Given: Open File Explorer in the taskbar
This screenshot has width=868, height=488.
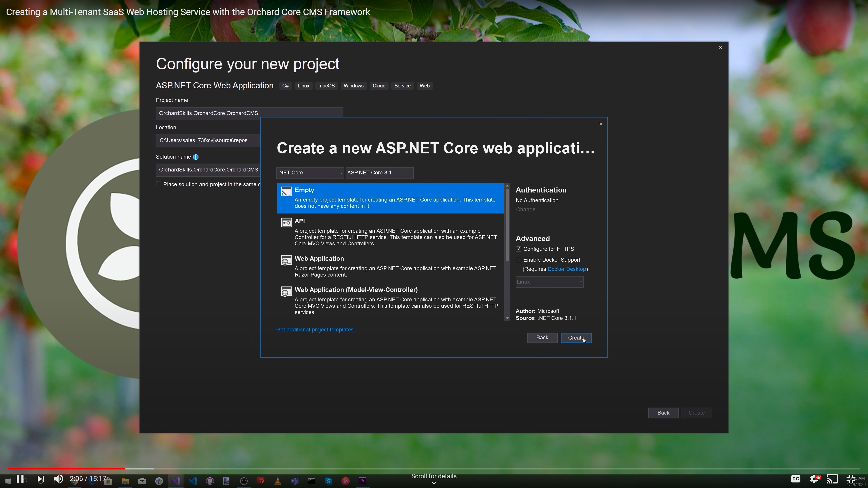Looking at the screenshot, I should pyautogui.click(x=125, y=481).
